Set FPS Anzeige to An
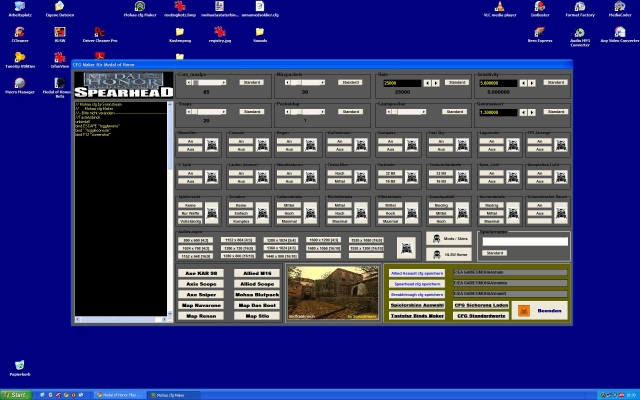 [540, 141]
